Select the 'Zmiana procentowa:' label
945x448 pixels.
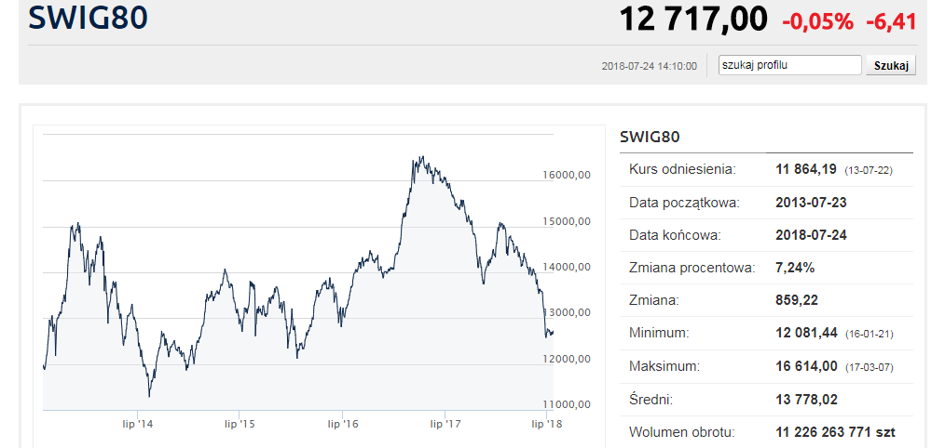coord(692,268)
